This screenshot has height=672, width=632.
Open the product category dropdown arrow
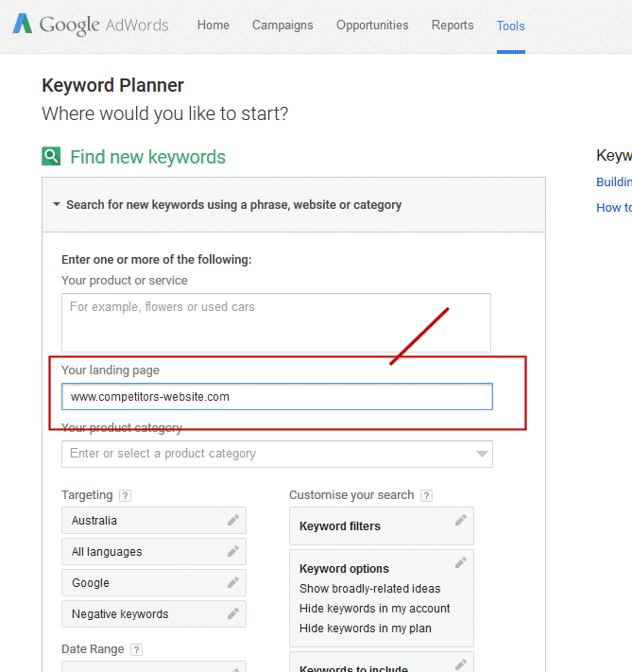pyautogui.click(x=482, y=454)
